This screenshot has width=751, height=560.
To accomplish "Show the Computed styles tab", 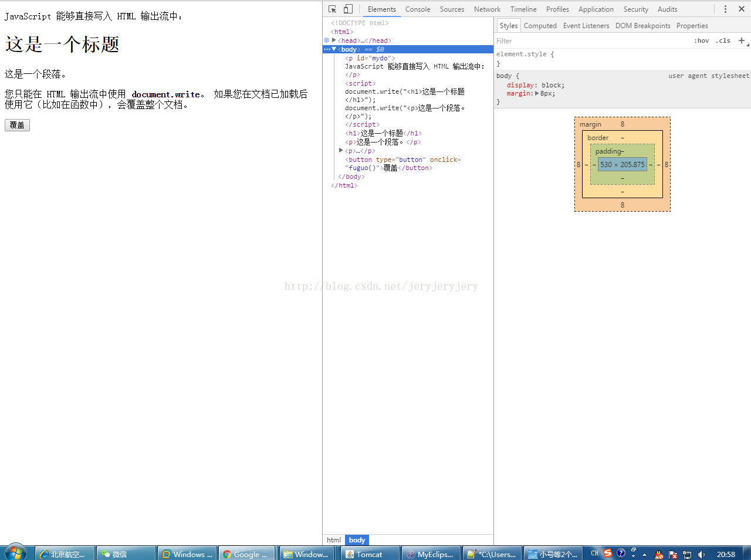I will 540,26.
